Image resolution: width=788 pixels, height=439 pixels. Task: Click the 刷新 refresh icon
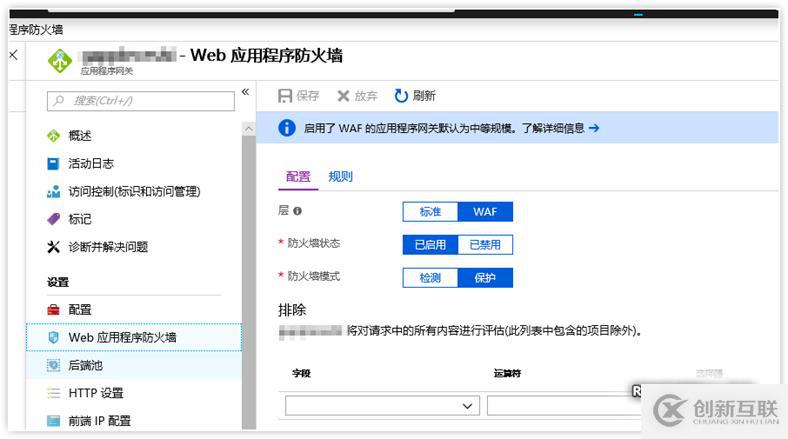(401, 95)
